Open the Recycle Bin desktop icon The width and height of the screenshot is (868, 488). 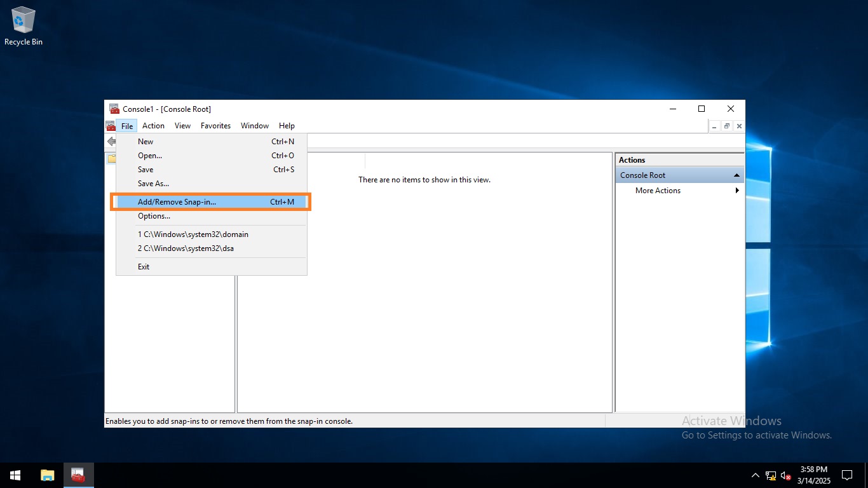24,27
